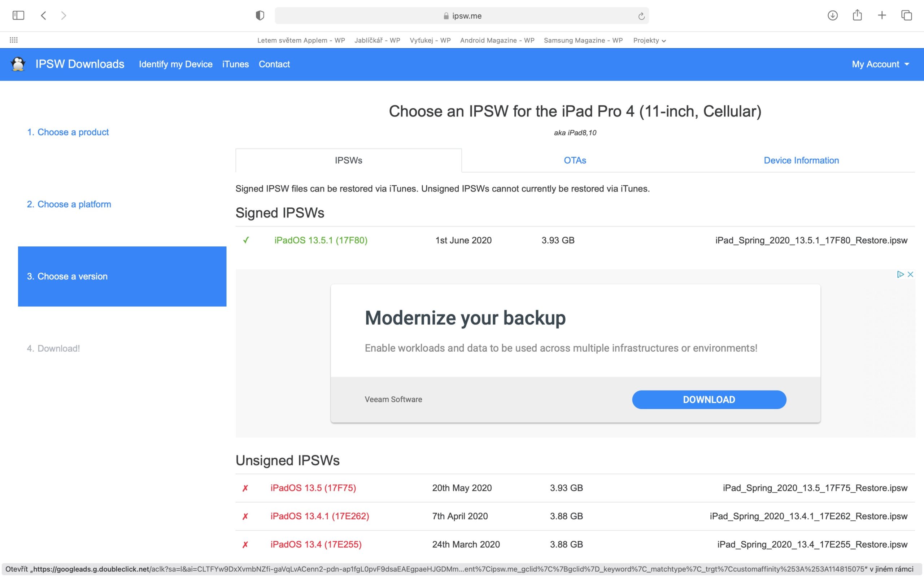Open a new browser tab
Image resolution: width=924 pixels, height=577 pixels.
(x=882, y=15)
